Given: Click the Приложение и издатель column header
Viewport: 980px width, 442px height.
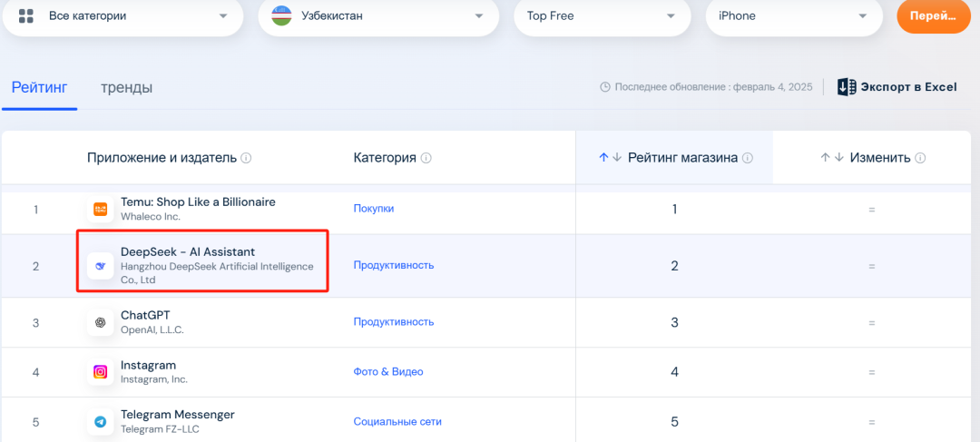Looking at the screenshot, I should [162, 158].
